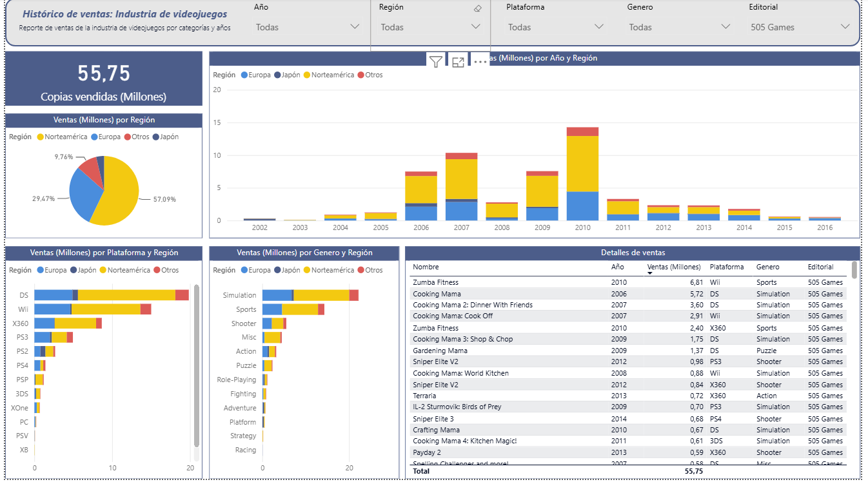Select Japón in the pie chart legend
Viewport: 868px width, 482px height.
click(x=165, y=137)
